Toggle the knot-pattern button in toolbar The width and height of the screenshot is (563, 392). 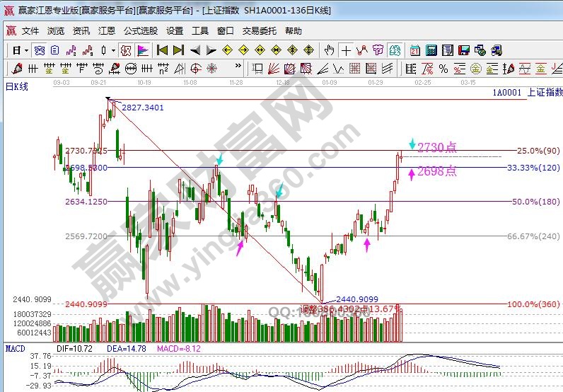pos(40,50)
